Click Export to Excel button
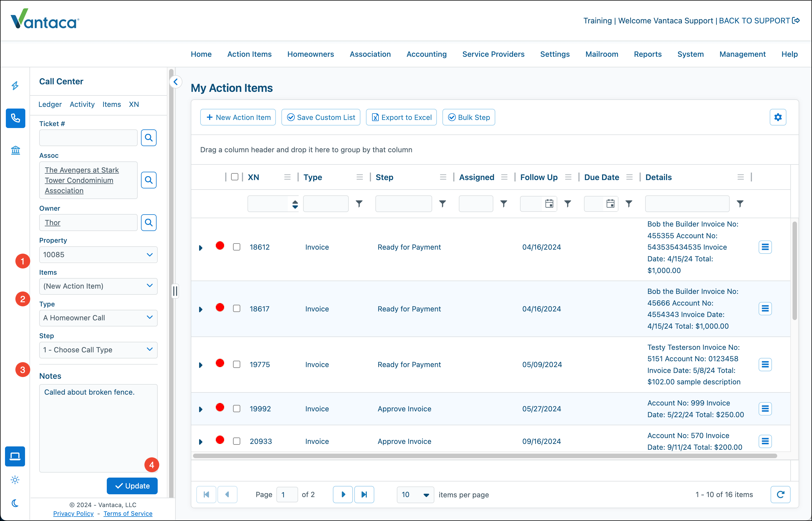Screen dimensions: 812x521 point(401,117)
